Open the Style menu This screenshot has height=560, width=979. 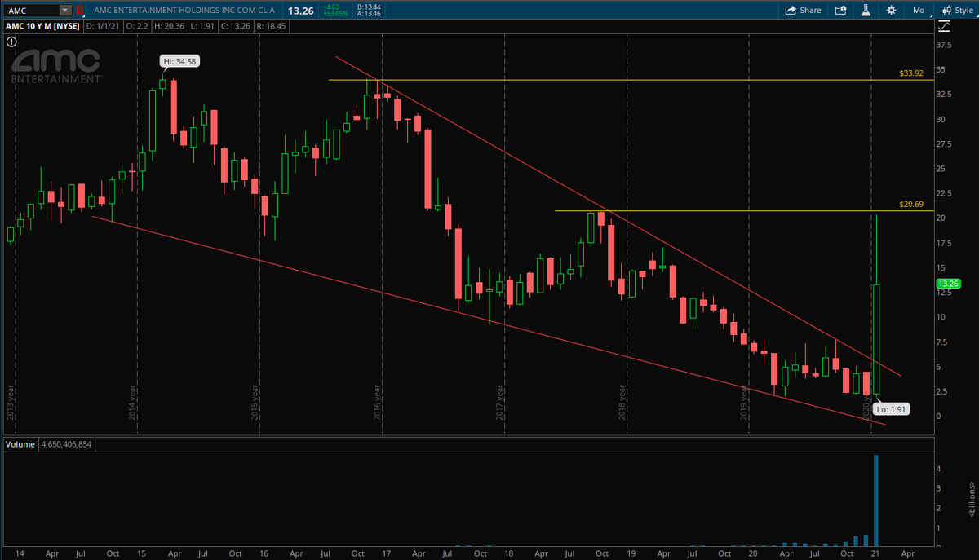pyautogui.click(x=958, y=10)
